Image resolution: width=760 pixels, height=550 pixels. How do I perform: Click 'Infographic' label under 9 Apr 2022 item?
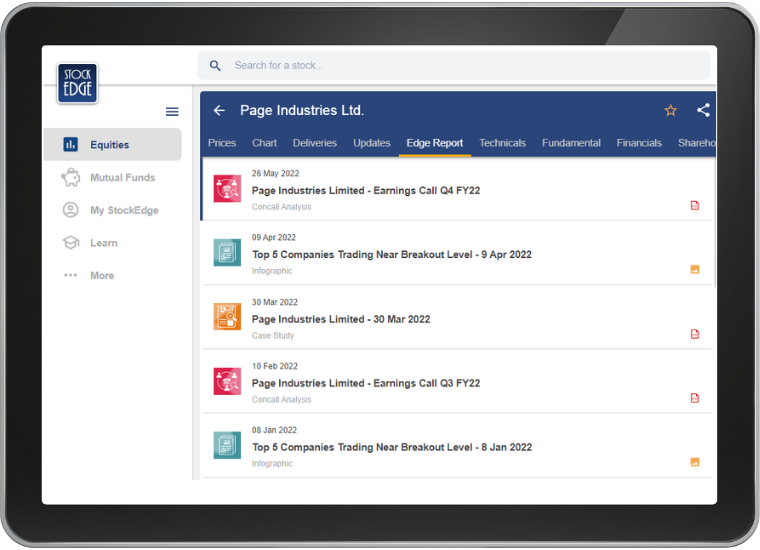(x=272, y=271)
